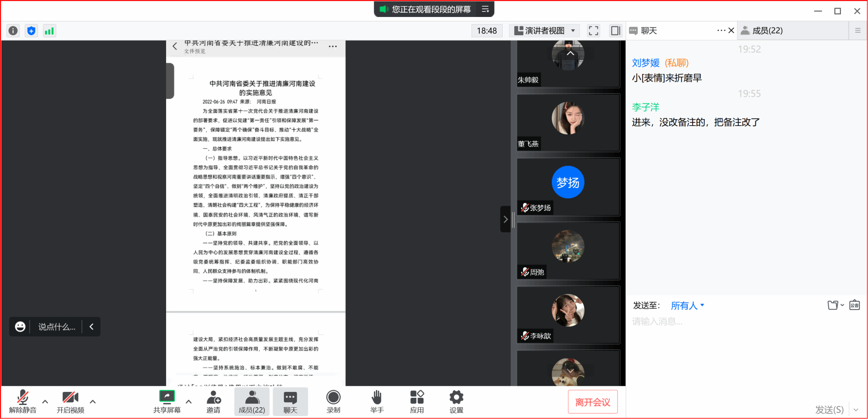Minimize the meeting window
The image size is (868, 419).
[818, 11]
